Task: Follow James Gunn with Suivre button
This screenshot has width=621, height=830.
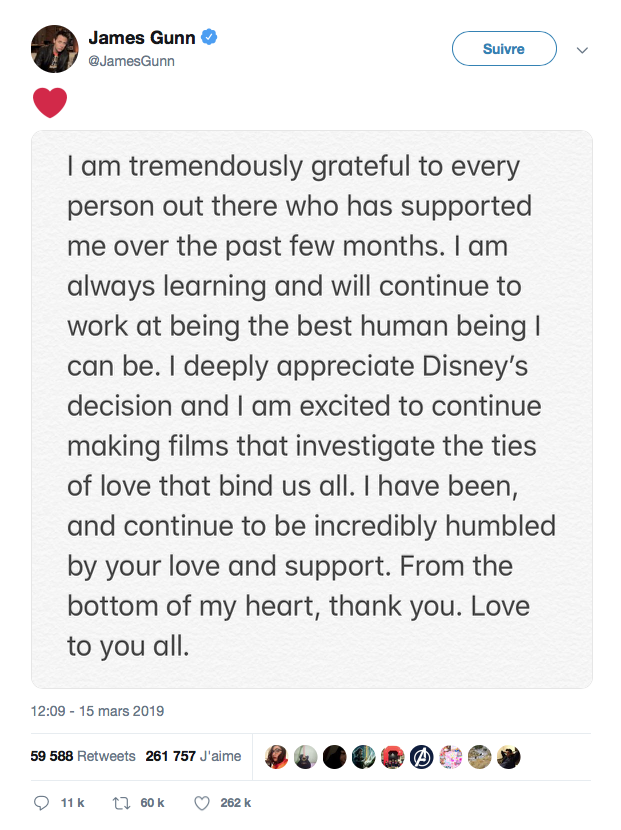Action: 504,49
